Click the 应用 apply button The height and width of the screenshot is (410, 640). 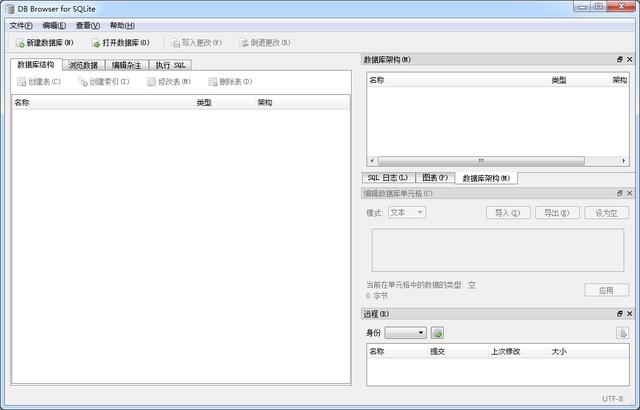606,290
